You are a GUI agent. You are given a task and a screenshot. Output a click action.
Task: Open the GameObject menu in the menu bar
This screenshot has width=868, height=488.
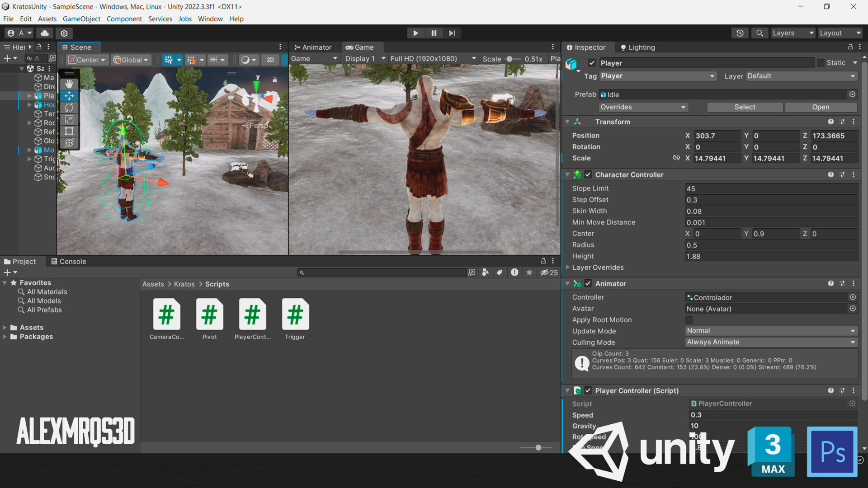(81, 19)
